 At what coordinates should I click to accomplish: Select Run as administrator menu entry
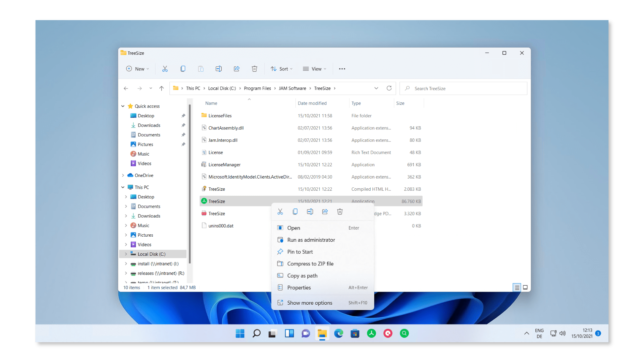(x=311, y=240)
